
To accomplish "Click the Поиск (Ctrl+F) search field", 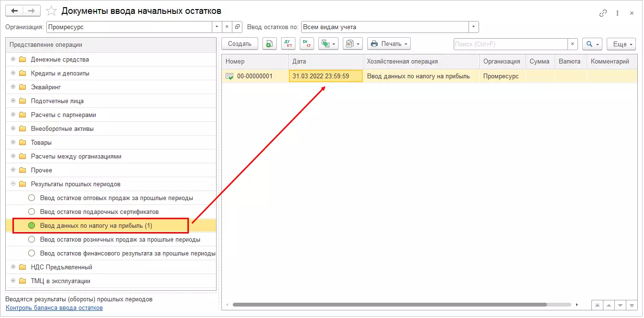I will pos(511,44).
